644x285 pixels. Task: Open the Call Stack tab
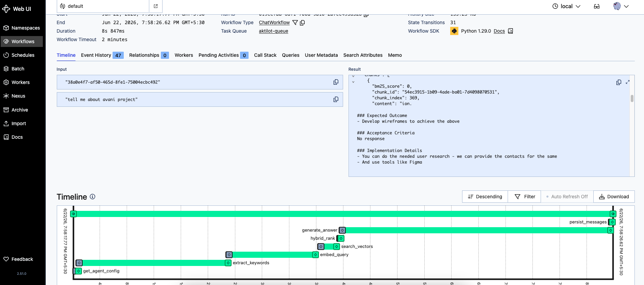point(265,55)
